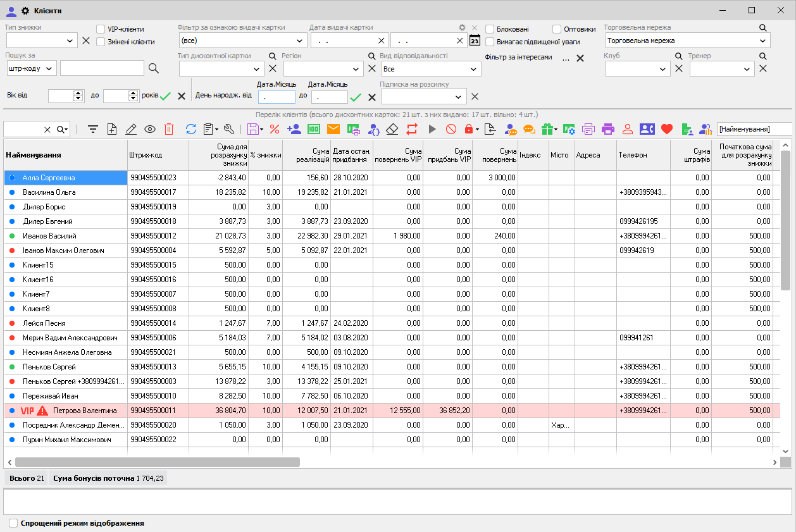The width and height of the screenshot is (796, 532).
Task: Toggle Спрощений режим відображення checkbox
Action: (x=13, y=523)
